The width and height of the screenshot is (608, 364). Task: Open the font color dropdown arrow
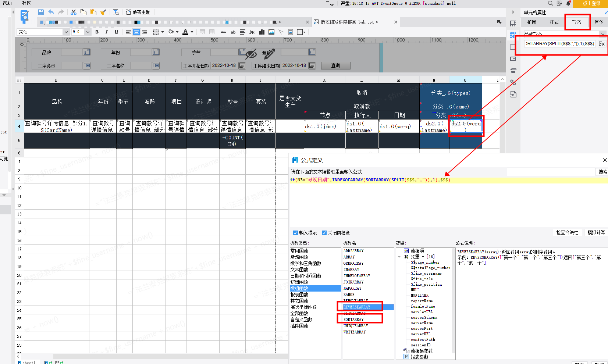192,32
